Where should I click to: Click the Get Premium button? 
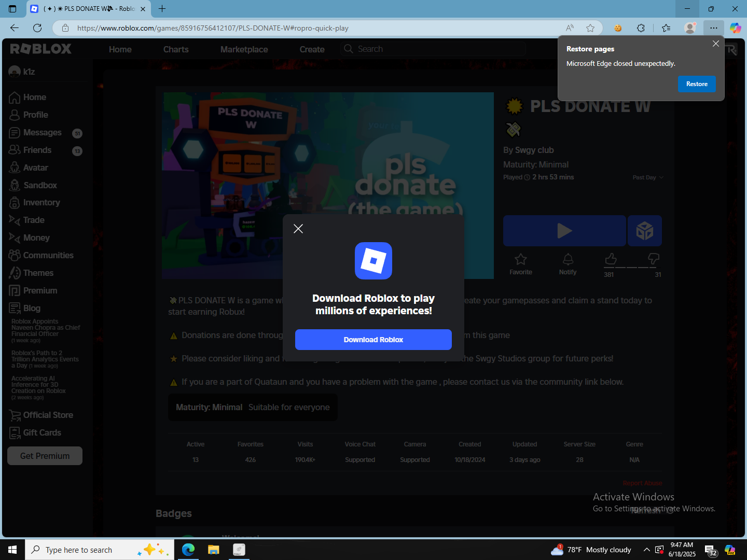[x=45, y=456]
